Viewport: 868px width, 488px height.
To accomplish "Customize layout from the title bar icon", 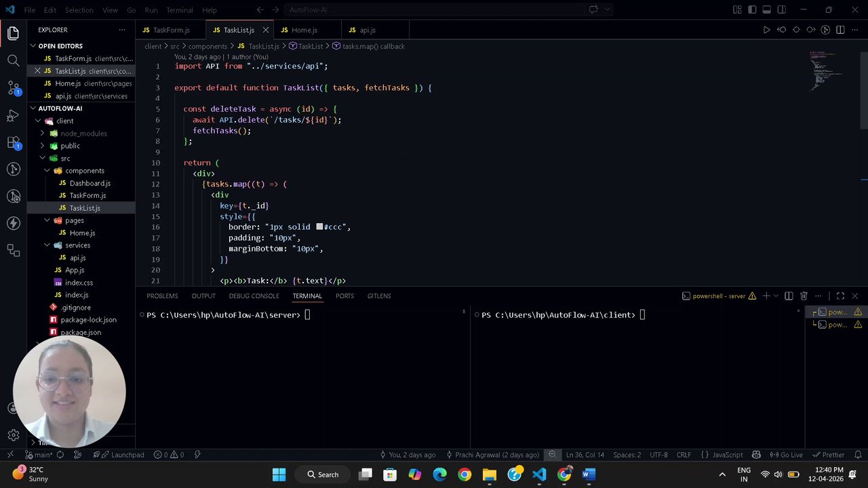I will [x=737, y=9].
